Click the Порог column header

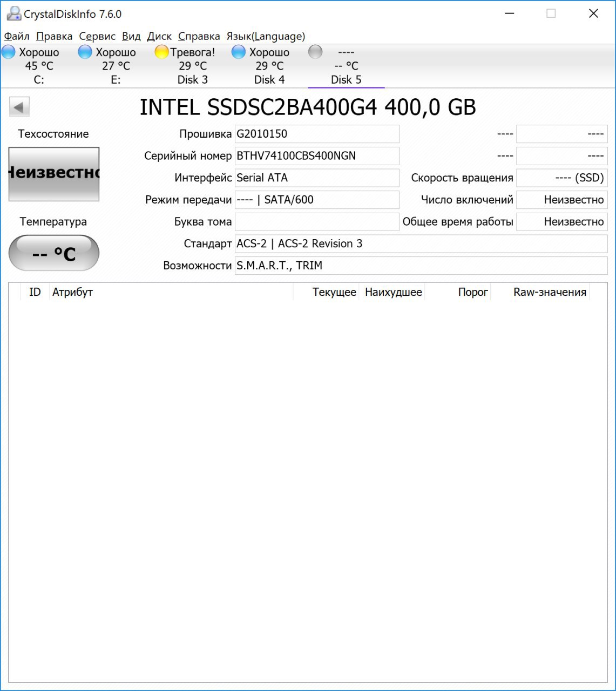pyautogui.click(x=458, y=292)
